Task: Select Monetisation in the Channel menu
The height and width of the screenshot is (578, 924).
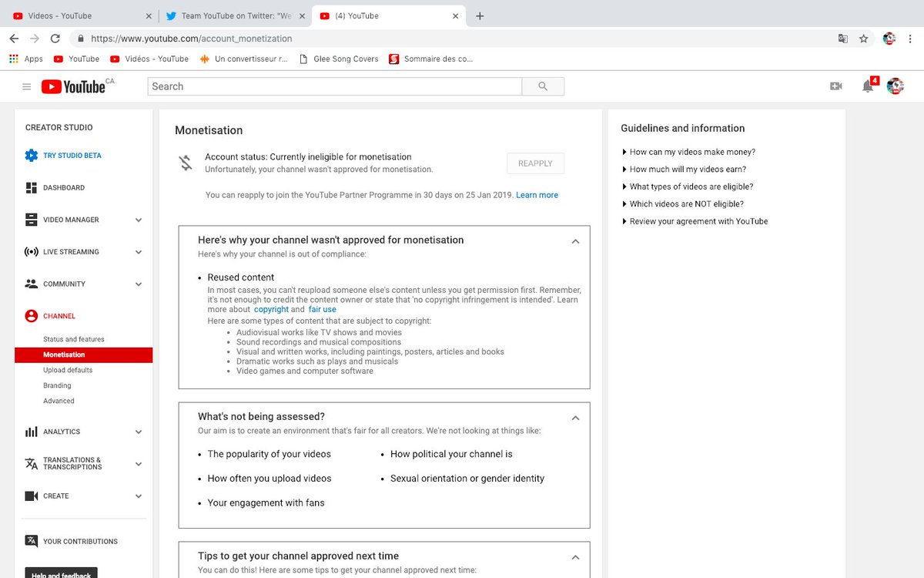Action: tap(83, 355)
